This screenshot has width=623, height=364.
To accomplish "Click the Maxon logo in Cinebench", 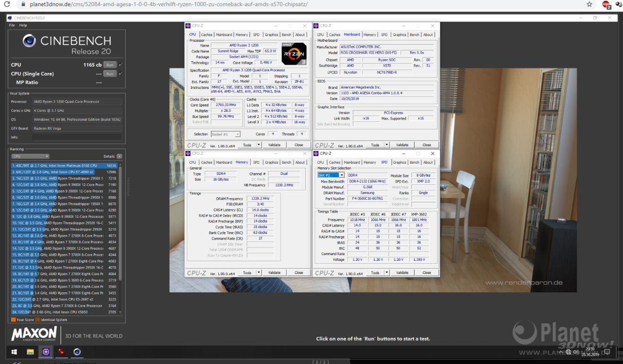I will pos(34,334).
